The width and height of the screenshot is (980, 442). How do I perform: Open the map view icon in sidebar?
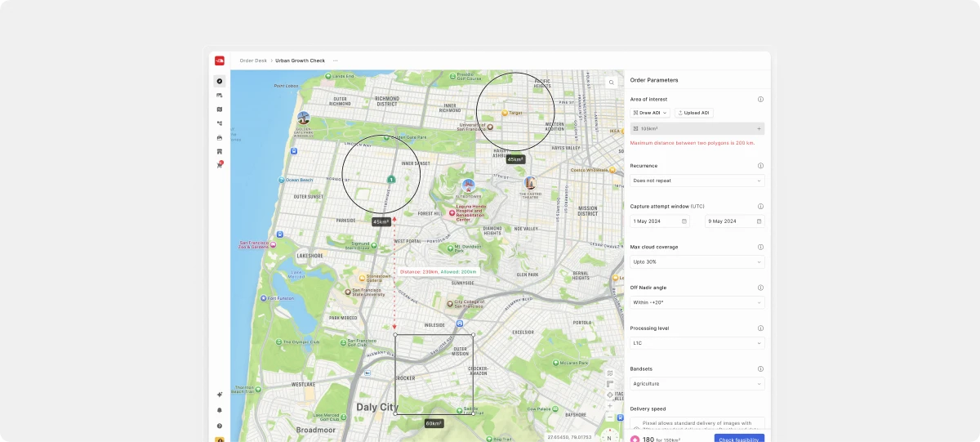(220, 109)
